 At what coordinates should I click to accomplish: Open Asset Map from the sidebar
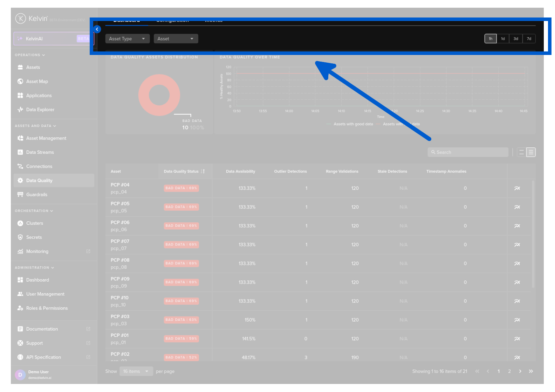(37, 82)
